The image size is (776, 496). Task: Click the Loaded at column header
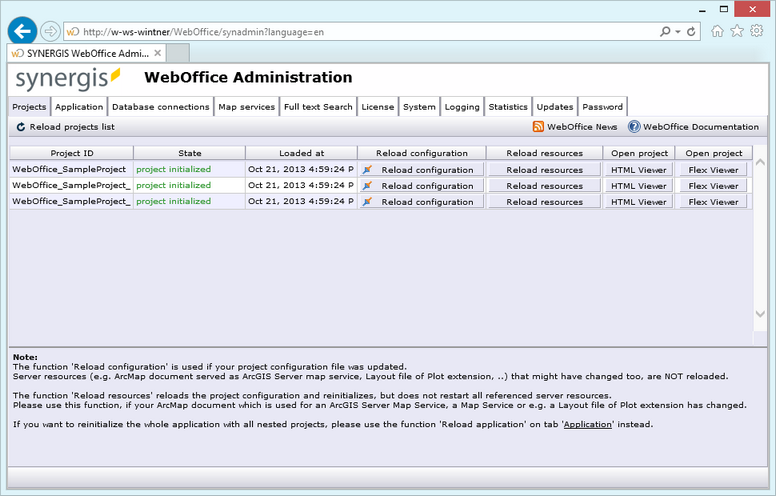point(301,153)
